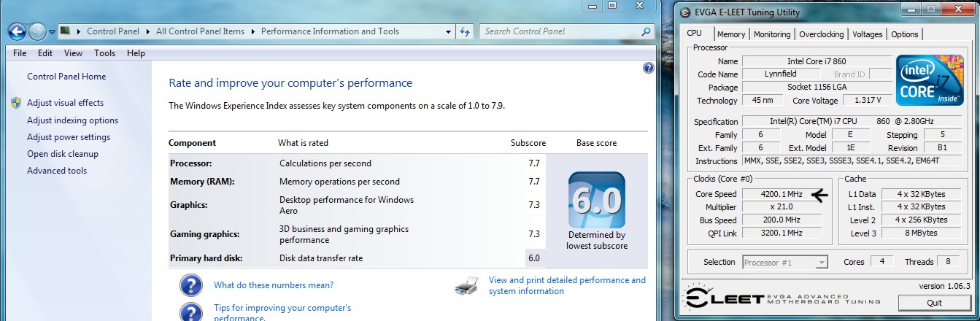Screen dimensions: 980x321
Task: Open the File menu
Action: (20, 53)
